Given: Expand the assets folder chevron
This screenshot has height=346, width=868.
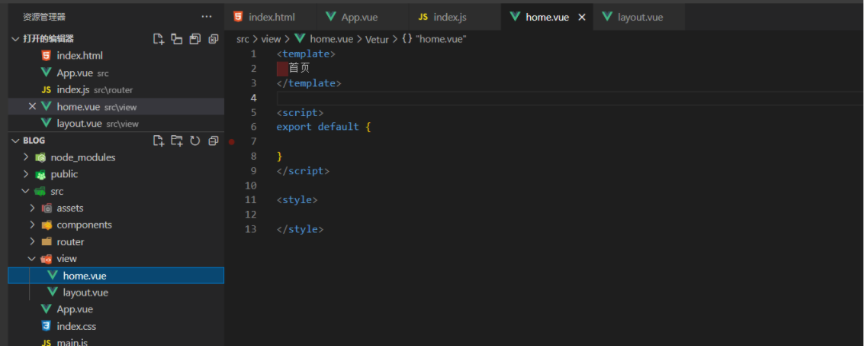Looking at the screenshot, I should click(32, 209).
